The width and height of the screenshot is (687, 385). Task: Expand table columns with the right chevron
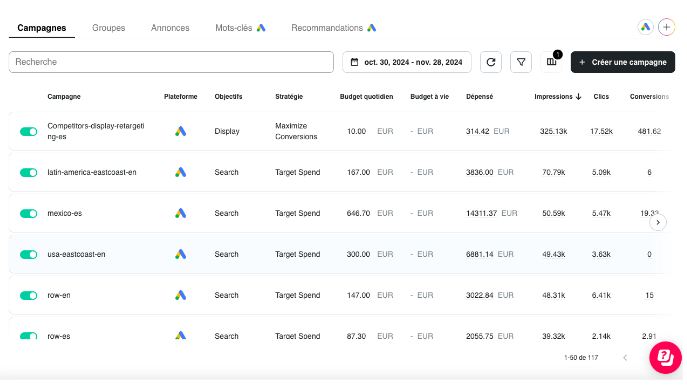(x=658, y=223)
